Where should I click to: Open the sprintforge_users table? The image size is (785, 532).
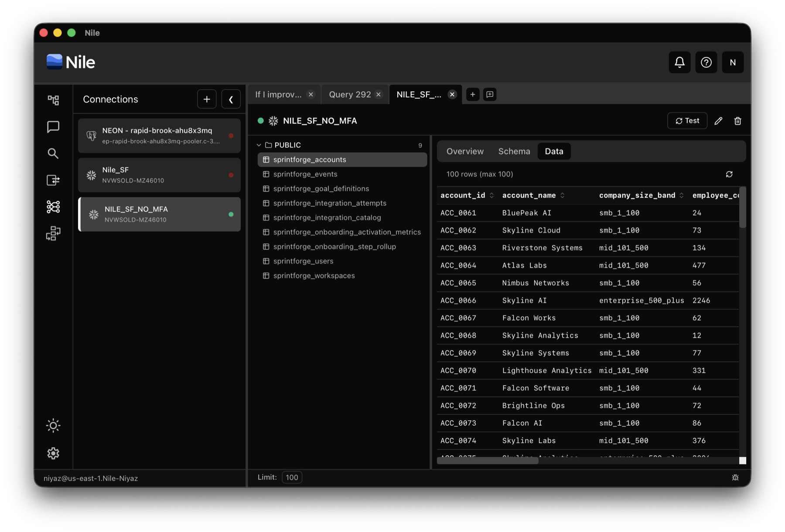coord(342,261)
